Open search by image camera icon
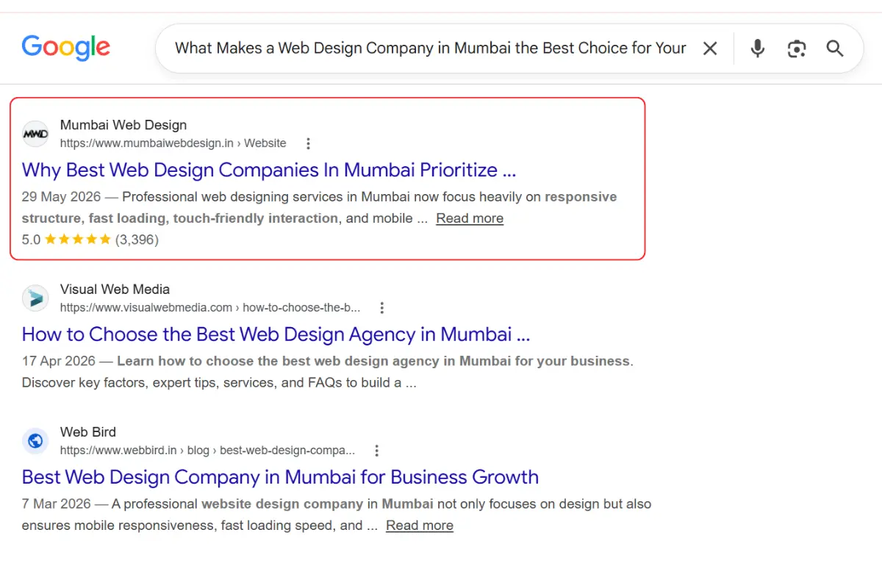Image resolution: width=882 pixels, height=588 pixels. (797, 49)
